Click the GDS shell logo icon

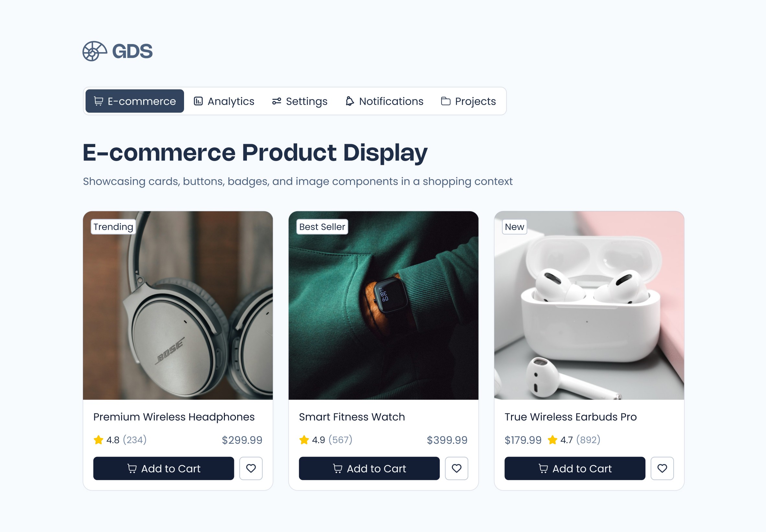point(95,51)
